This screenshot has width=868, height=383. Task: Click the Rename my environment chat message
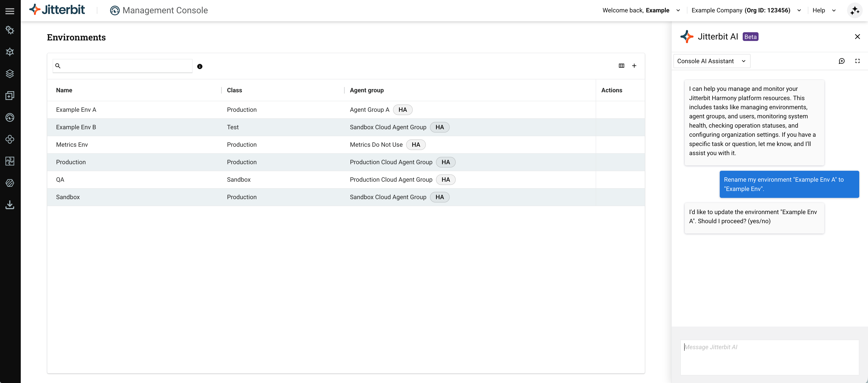(789, 184)
